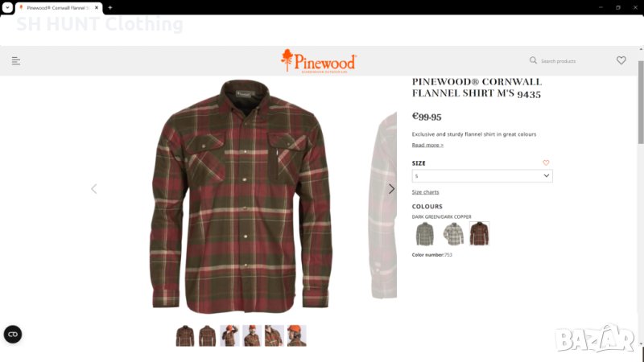Show next product image arrow

(x=391, y=189)
